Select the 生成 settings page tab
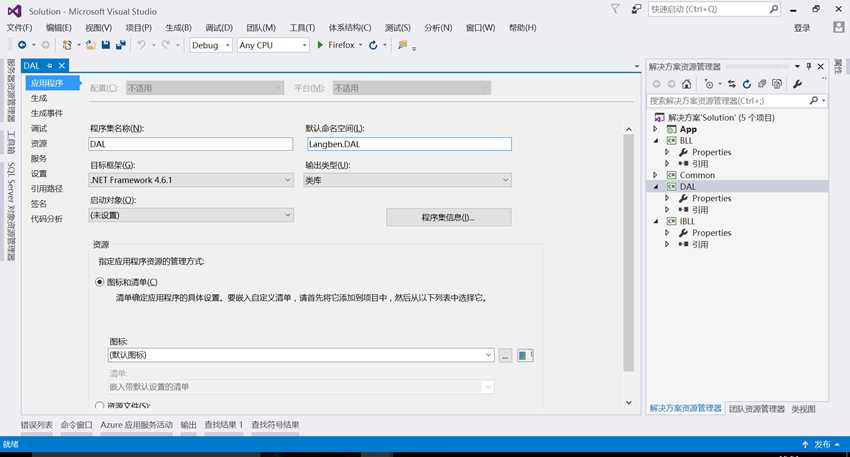 39,98
